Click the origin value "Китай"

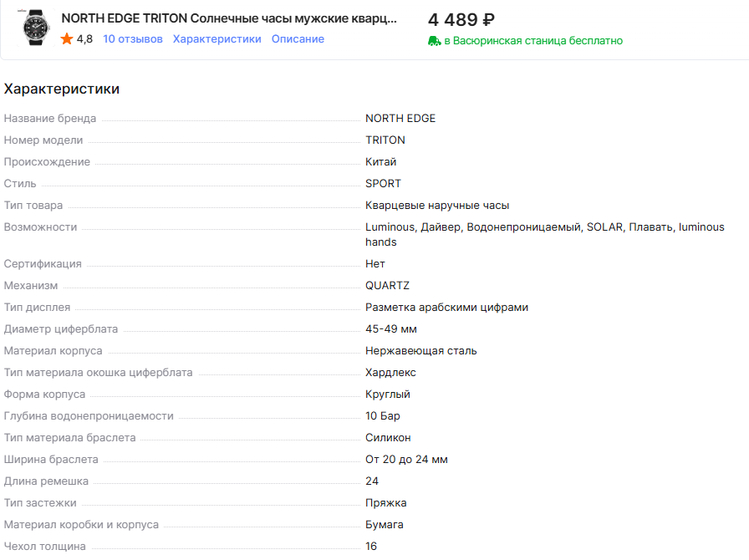[x=380, y=162]
